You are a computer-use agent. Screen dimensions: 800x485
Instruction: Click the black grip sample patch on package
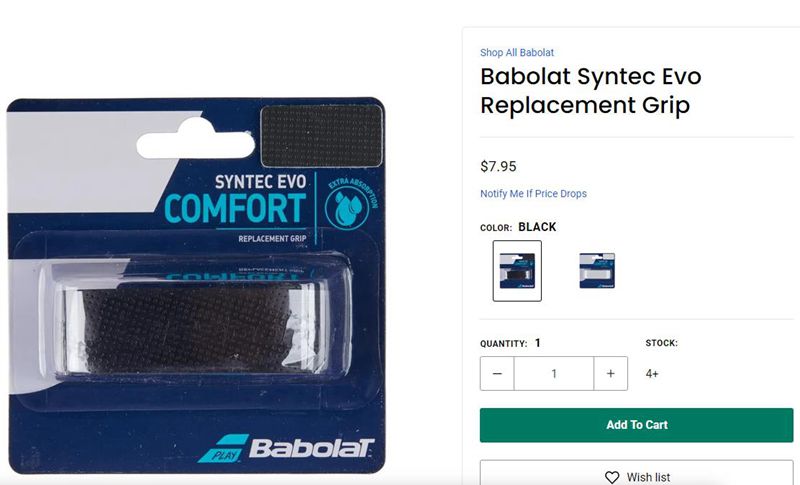coord(321,136)
